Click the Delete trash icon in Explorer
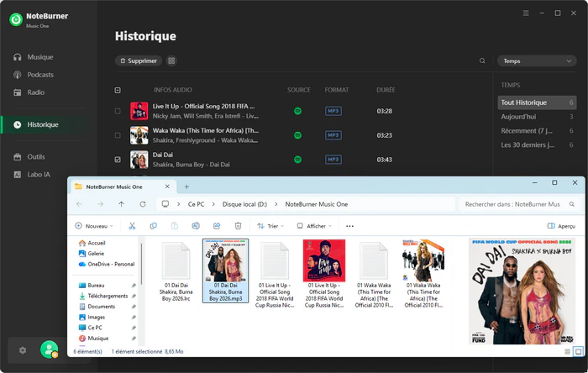Screen dimensions: 588x373 pos(238,226)
